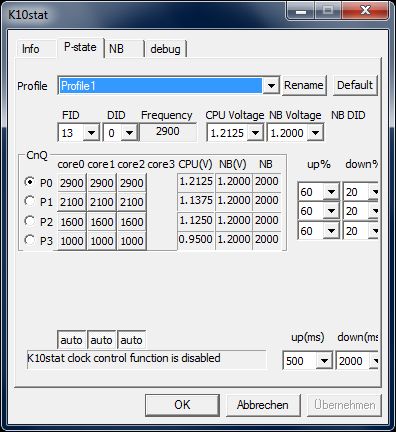Open the down(ms) dropdown showing 2000
This screenshot has width=396, height=432.
375,361
